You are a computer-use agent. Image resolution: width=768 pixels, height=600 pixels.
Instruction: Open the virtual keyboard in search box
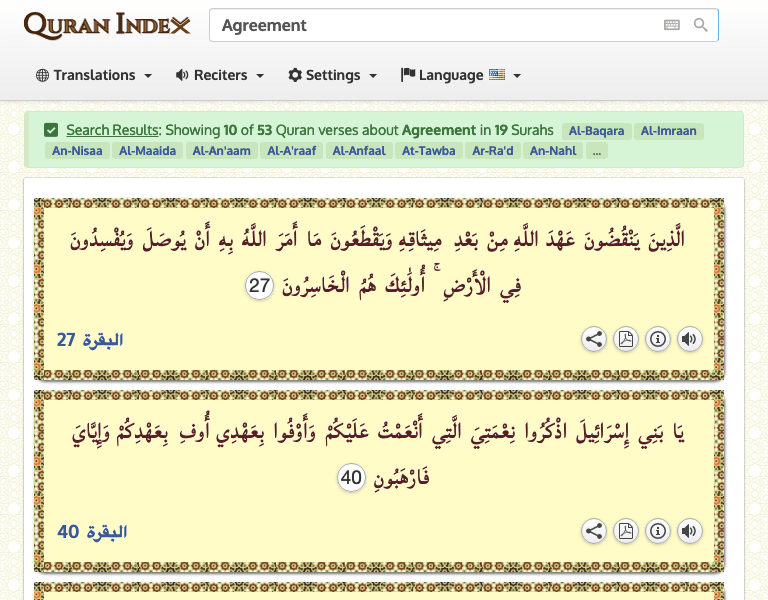click(x=671, y=25)
